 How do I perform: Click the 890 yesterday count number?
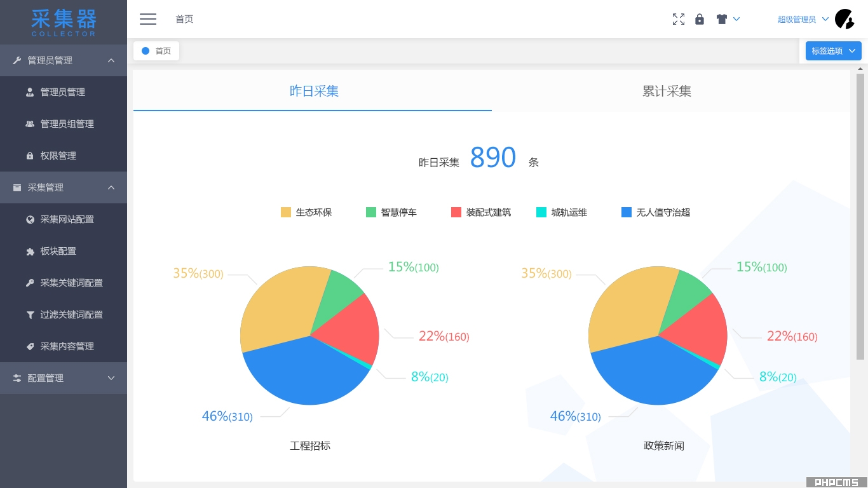tap(493, 157)
